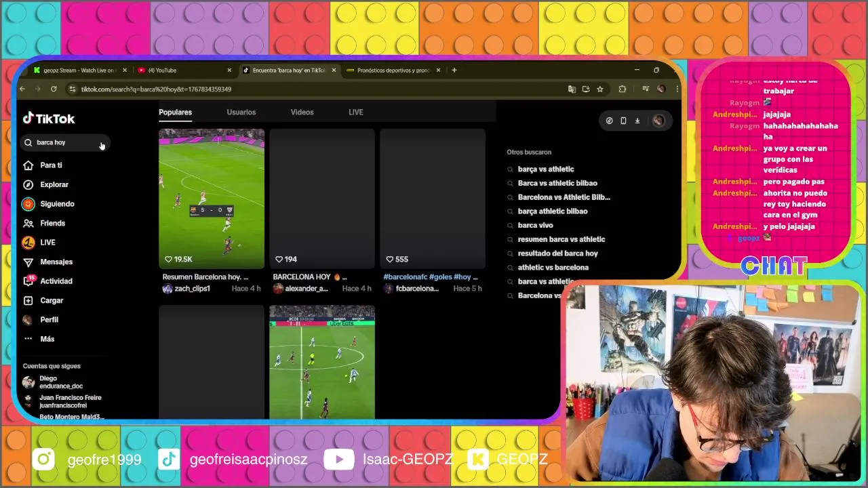Open the browser extensions puzzle icon

(622, 89)
